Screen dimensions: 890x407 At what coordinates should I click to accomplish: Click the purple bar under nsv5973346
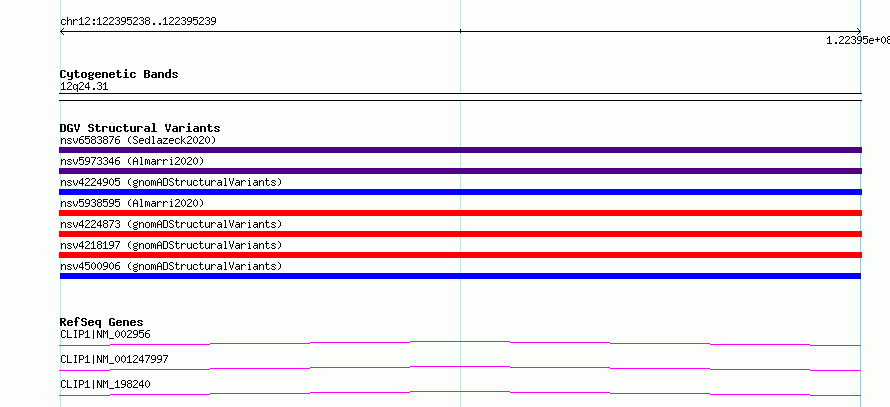click(460, 171)
